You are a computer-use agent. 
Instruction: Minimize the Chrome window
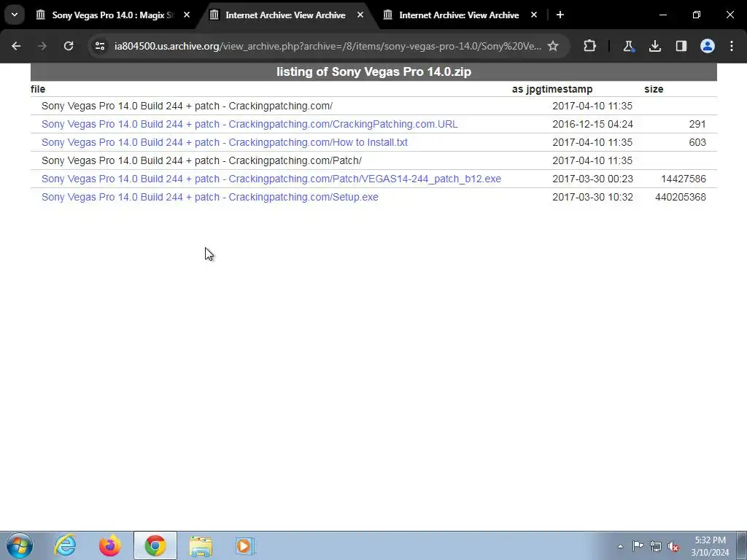[x=663, y=15]
